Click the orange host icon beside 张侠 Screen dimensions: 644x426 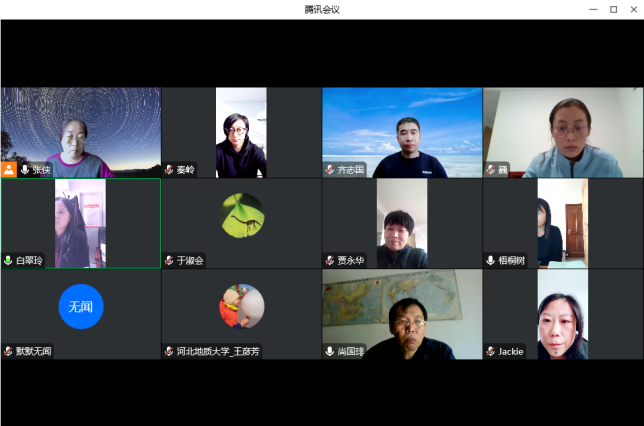(x=9, y=170)
